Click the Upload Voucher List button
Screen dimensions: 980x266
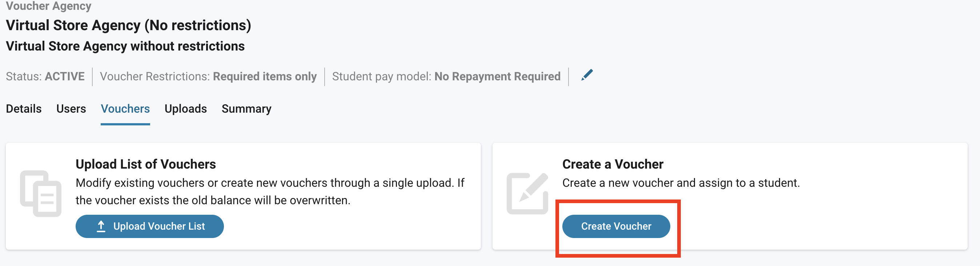149,226
